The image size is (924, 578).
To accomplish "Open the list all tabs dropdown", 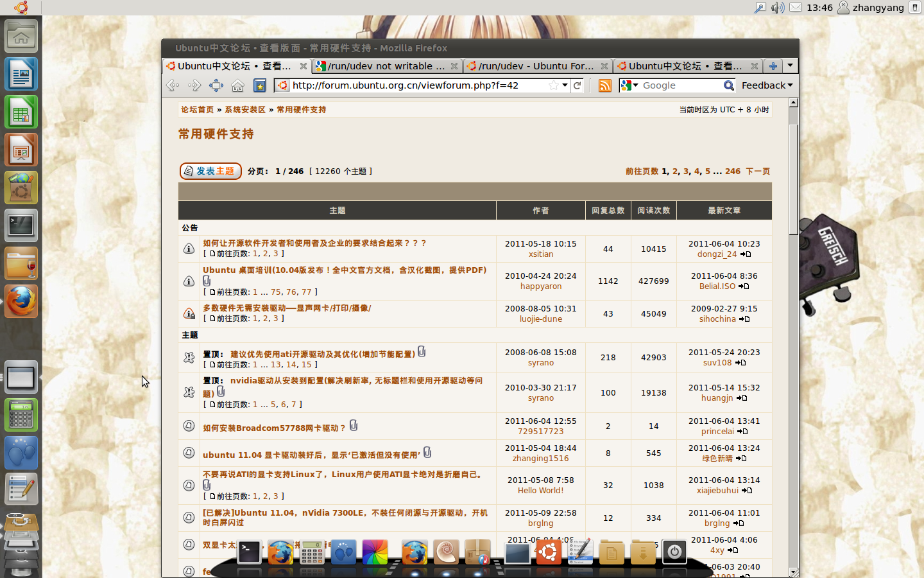I will pos(791,66).
